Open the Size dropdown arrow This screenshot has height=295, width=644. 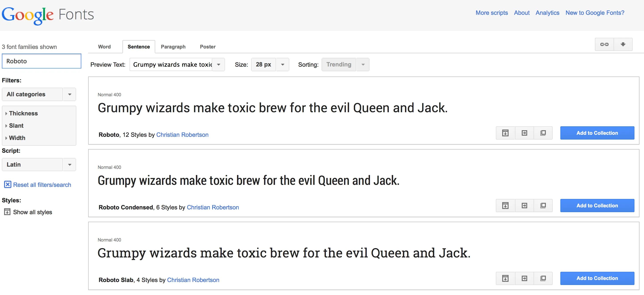coord(282,65)
